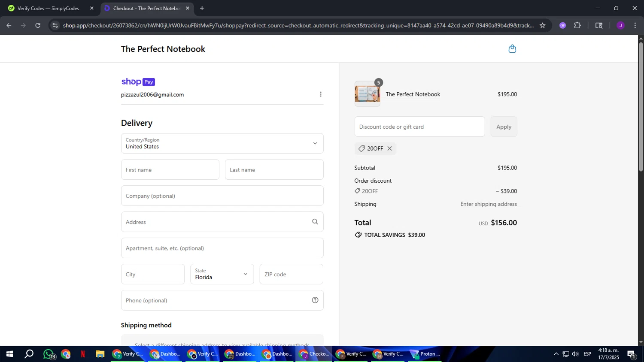Focus the First name field
The height and width of the screenshot is (362, 644).
coord(170,169)
